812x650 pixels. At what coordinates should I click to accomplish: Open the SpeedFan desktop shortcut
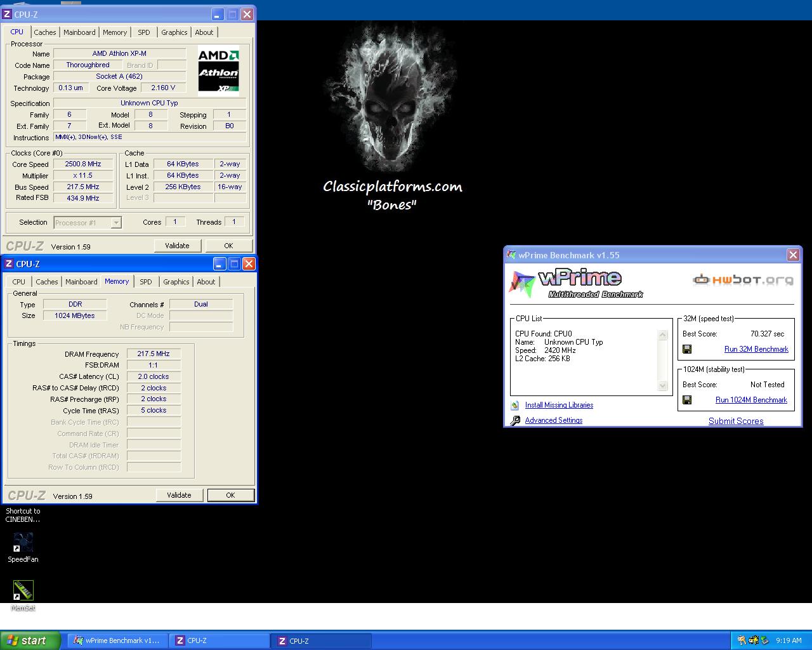pos(23,547)
